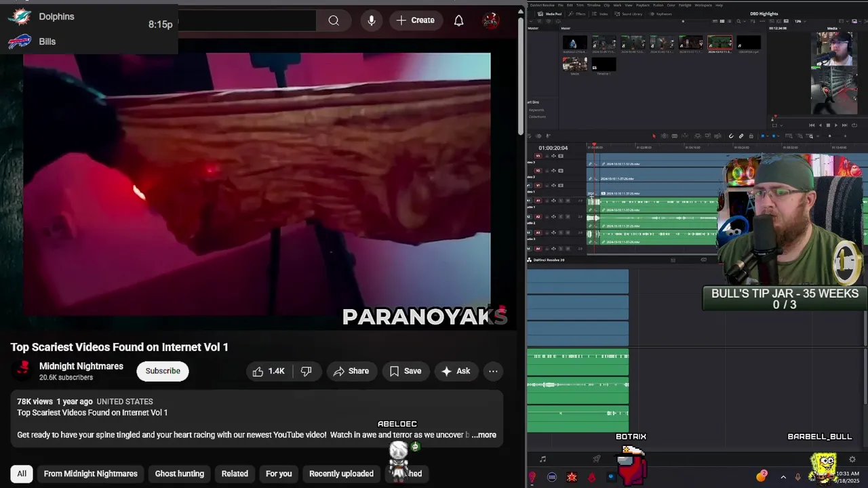Open YouTube notifications bell
Screen dimensions: 868x488
[x=459, y=20]
